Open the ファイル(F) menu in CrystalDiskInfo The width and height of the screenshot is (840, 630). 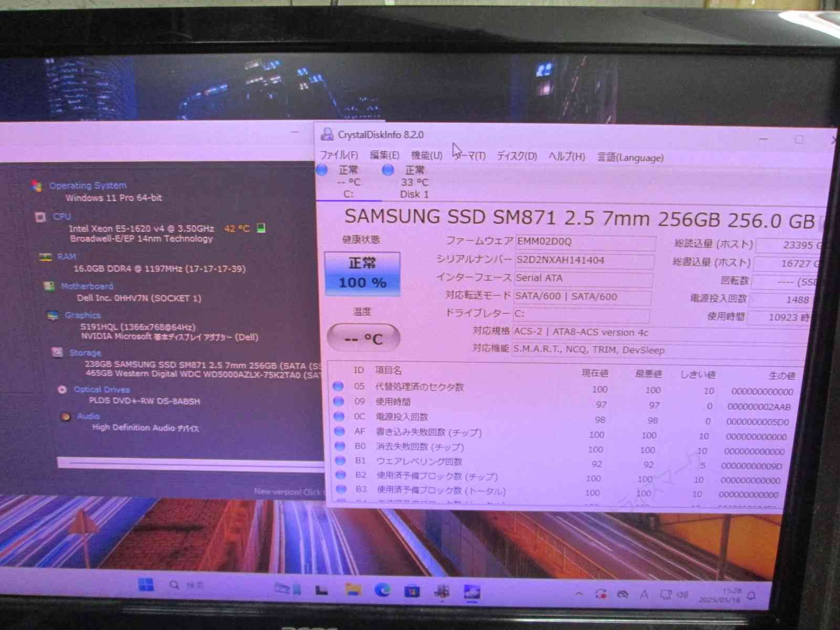339,155
